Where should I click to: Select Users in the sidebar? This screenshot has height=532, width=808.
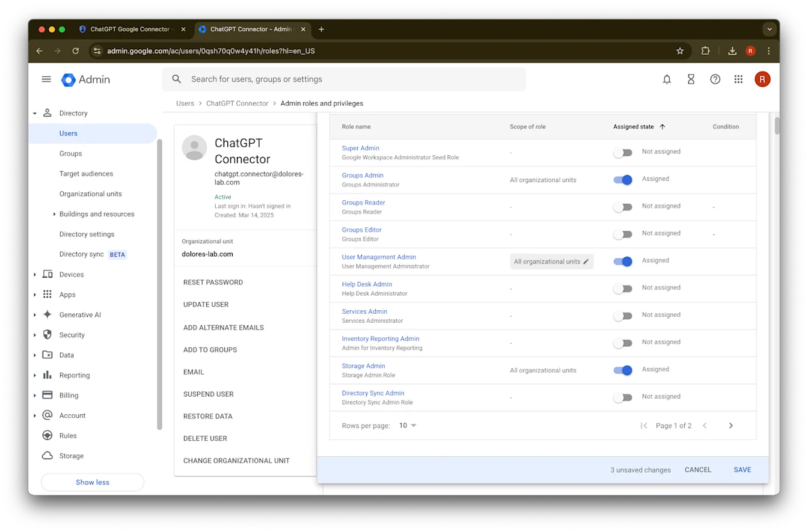[x=93, y=133]
